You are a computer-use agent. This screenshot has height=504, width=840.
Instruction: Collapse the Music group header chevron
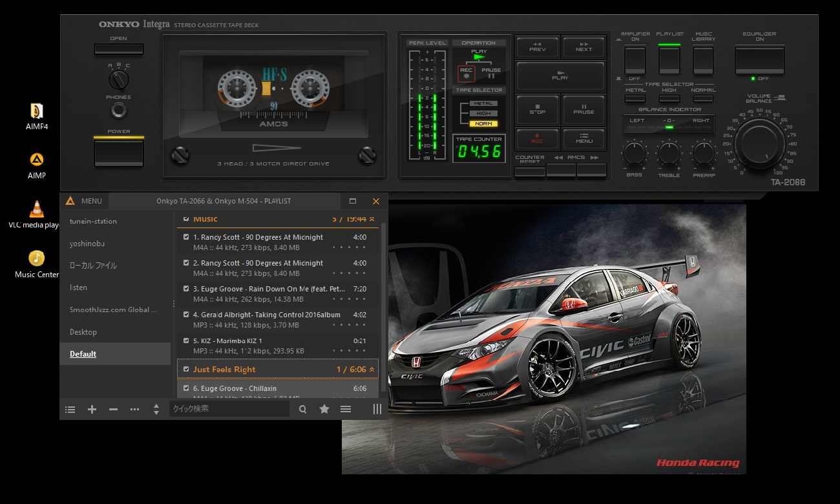[x=372, y=219]
